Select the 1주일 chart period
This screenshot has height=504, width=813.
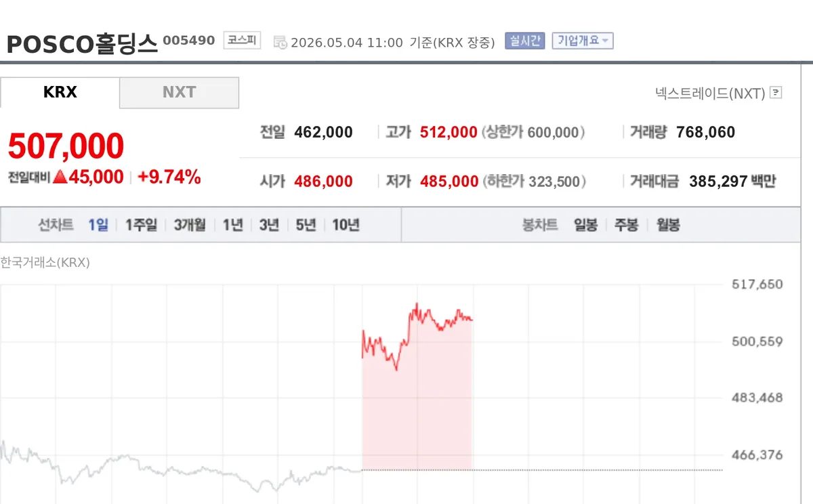coord(141,225)
